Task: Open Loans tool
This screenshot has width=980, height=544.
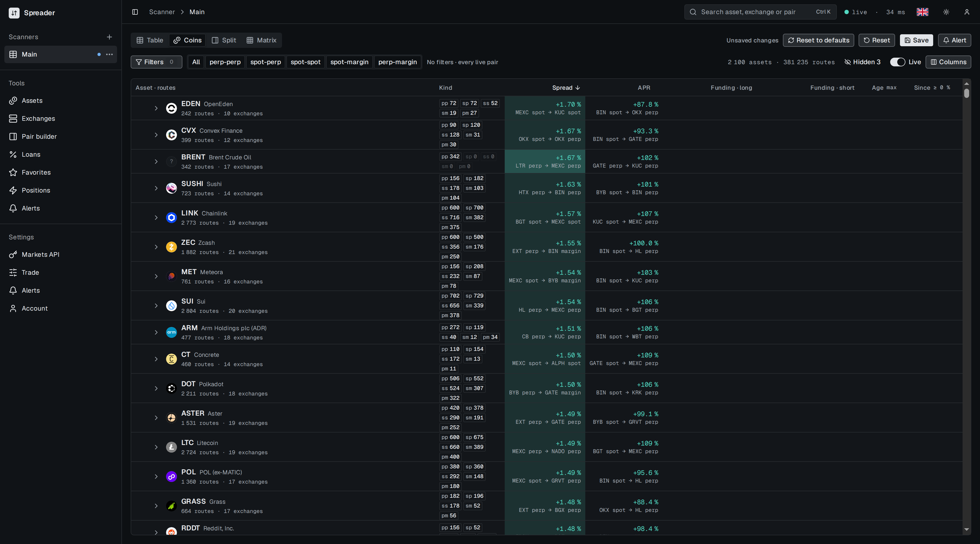Action: click(61, 154)
